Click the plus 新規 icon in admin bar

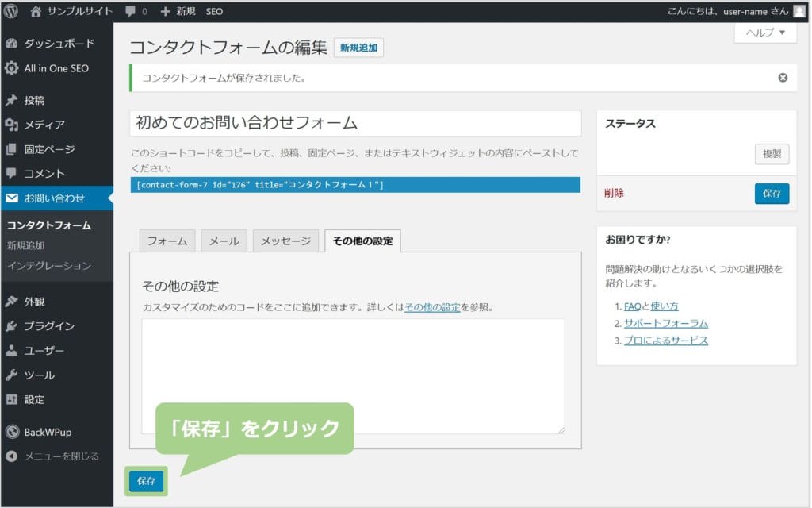click(165, 11)
